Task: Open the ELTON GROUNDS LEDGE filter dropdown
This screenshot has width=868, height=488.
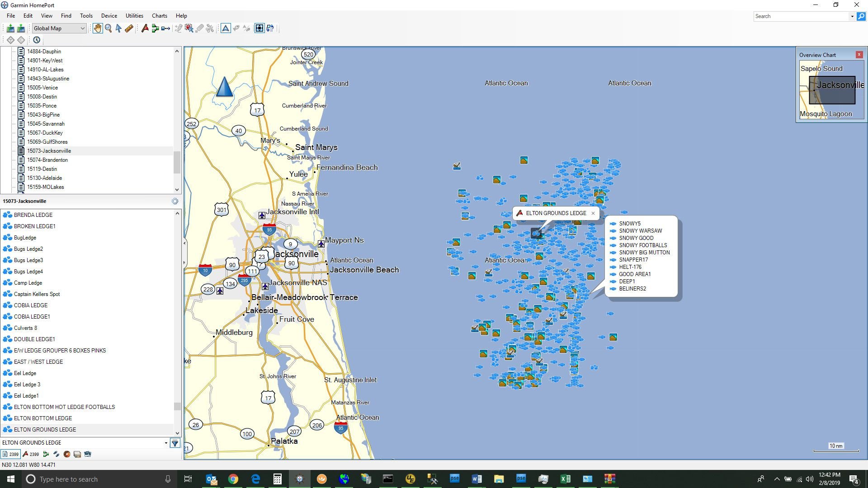Action: pos(166,443)
